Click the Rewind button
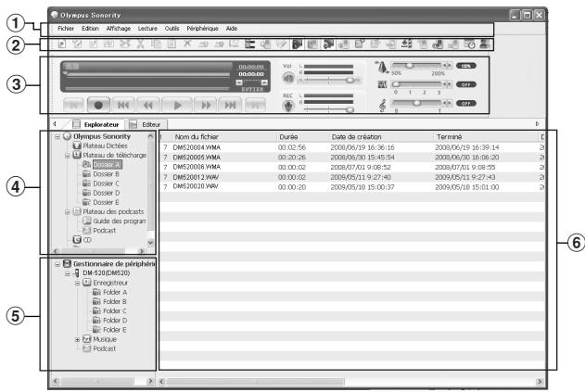The width and height of the screenshot is (585, 392). [x=148, y=105]
